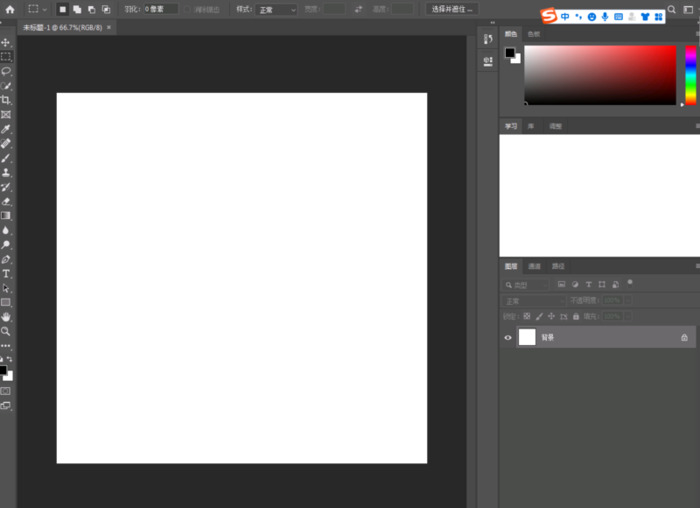The image size is (700, 508).
Task: Toggle the 消除锯齿 anti-alias checkbox
Action: (x=188, y=9)
